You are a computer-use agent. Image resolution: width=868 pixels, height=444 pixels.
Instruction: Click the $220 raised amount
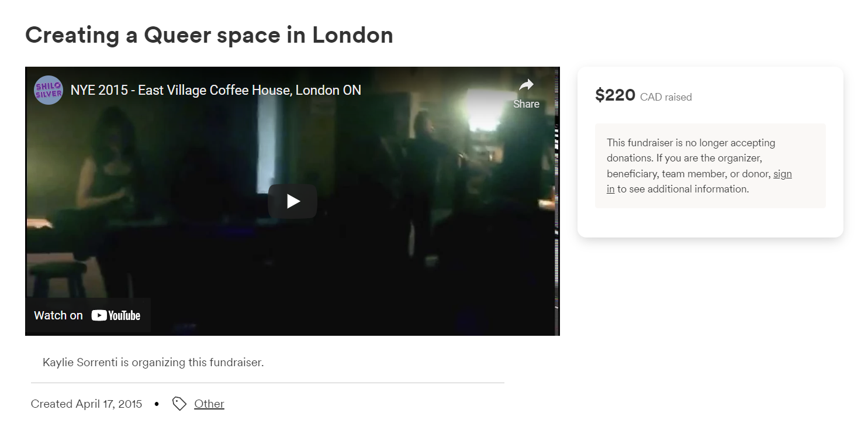615,95
